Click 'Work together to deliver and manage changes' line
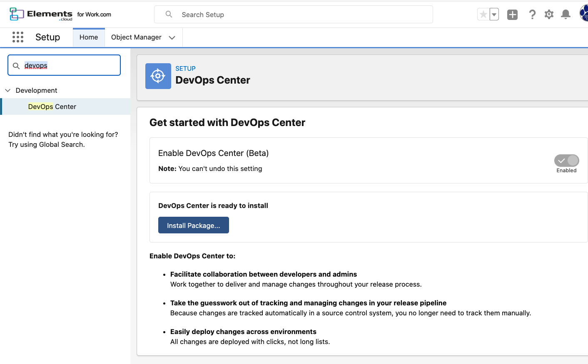The height and width of the screenshot is (364, 588). (x=296, y=284)
